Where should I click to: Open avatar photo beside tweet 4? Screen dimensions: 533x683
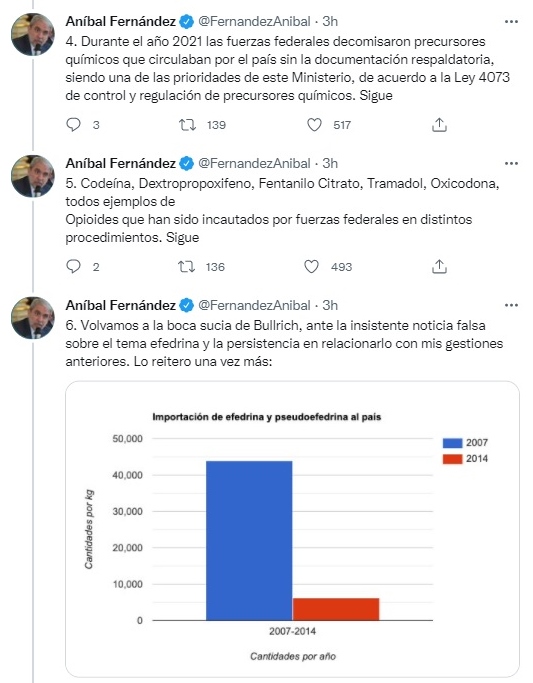33,34
